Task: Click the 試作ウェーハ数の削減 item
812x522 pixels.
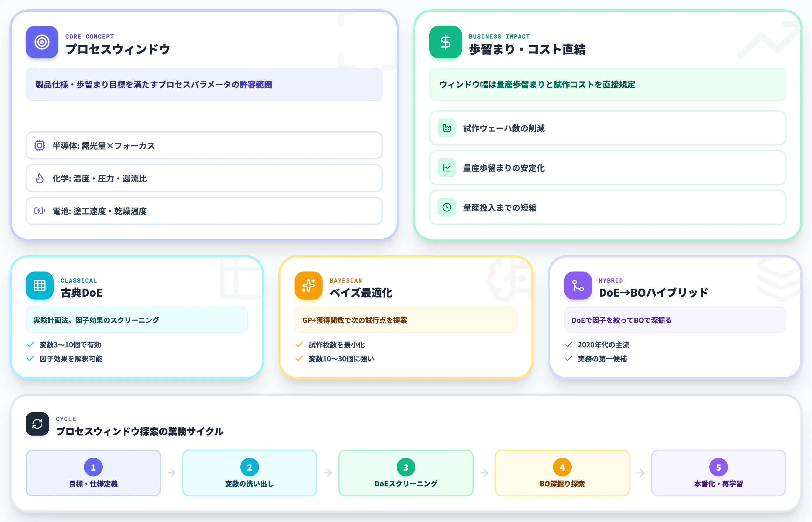Action: pyautogui.click(x=608, y=128)
